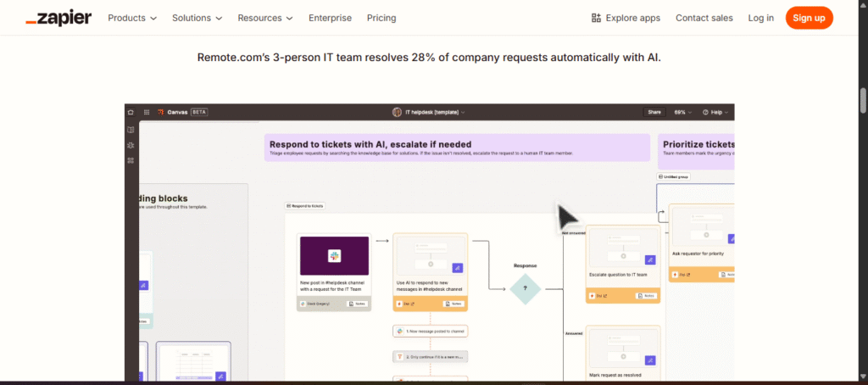This screenshot has height=385, width=868.
Task: Open the IT helpdesk [template] title dropdown
Action: [435, 112]
